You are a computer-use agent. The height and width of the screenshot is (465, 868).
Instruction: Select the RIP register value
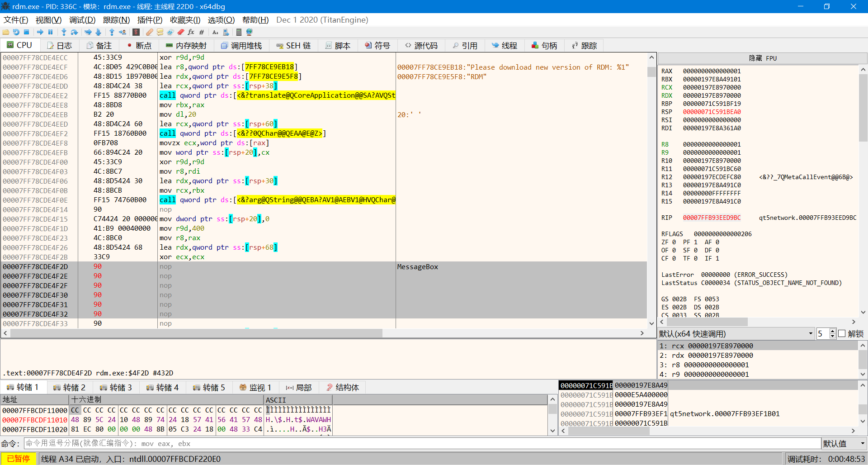click(712, 218)
